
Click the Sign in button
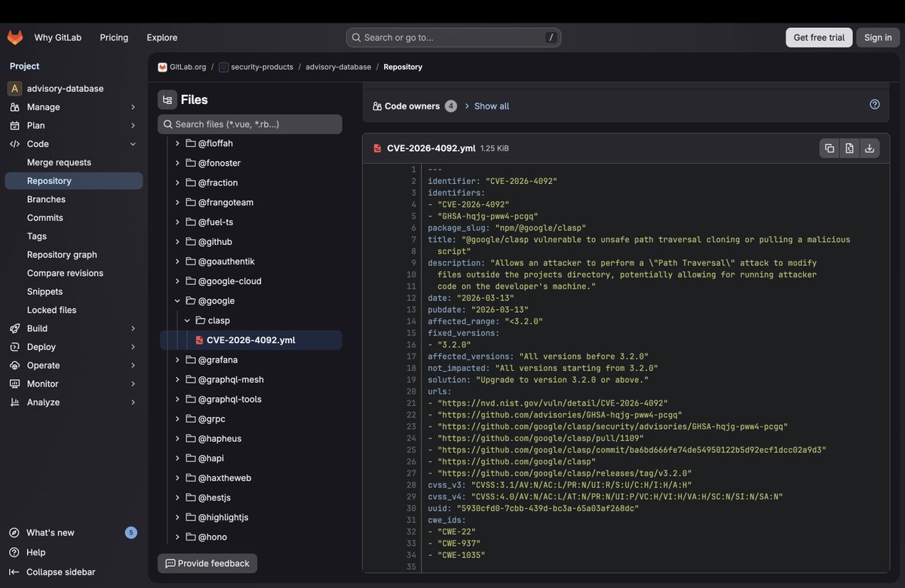click(878, 38)
